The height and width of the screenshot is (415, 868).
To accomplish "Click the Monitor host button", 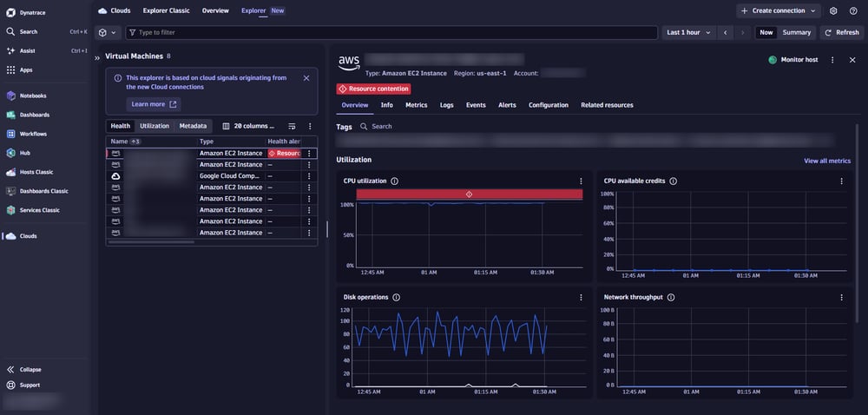I will [x=794, y=60].
